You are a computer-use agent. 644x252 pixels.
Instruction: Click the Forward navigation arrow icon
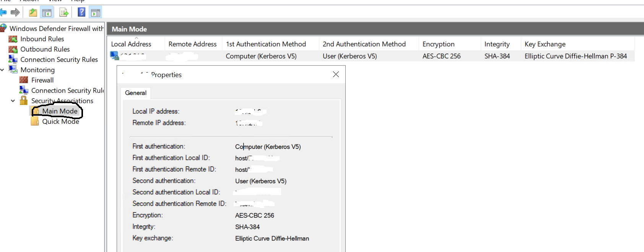tap(15, 12)
